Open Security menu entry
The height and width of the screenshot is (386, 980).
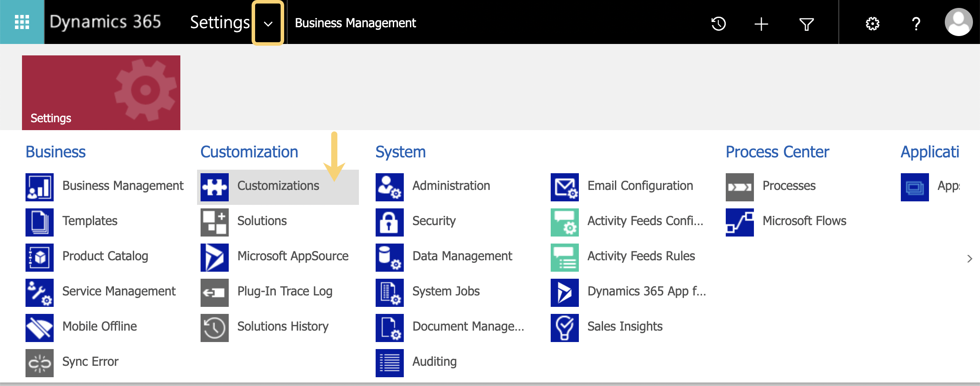coord(434,221)
